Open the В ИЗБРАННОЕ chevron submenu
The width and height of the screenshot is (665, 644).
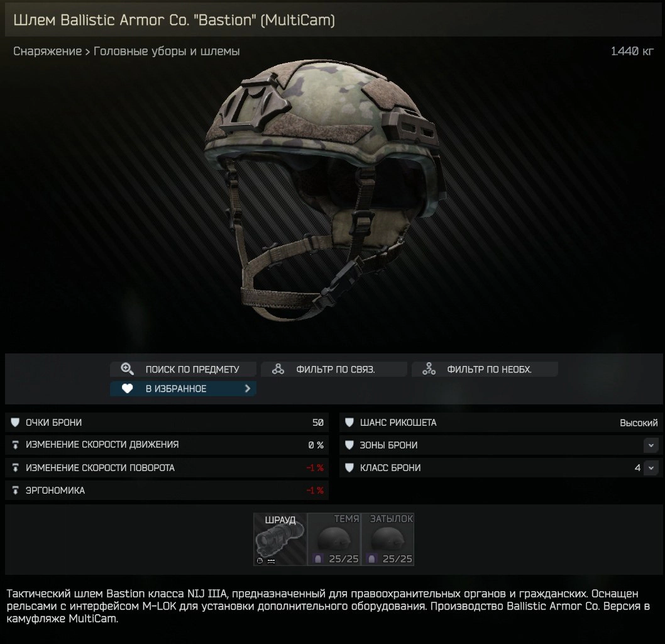click(x=248, y=389)
